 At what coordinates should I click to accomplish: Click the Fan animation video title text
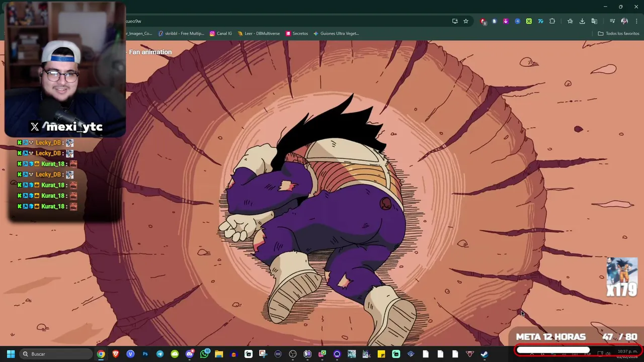coord(150,52)
